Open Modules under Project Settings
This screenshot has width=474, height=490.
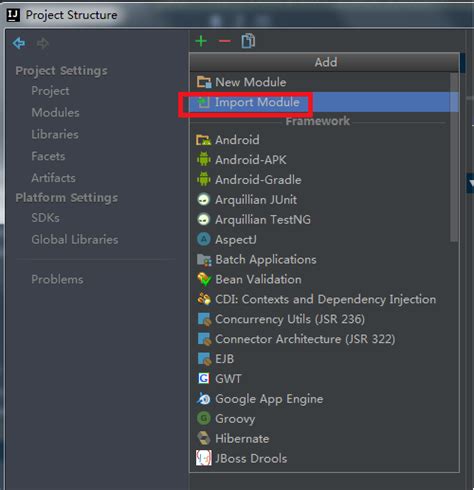[x=55, y=113]
